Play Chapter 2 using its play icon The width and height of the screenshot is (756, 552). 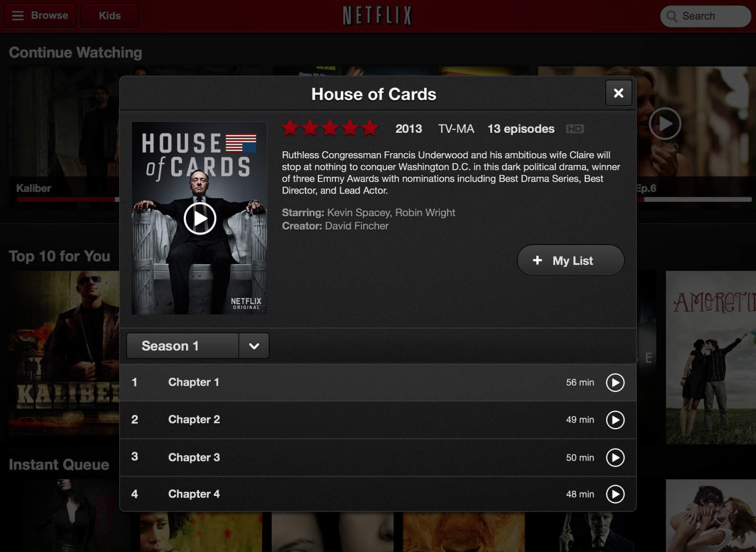pyautogui.click(x=615, y=420)
